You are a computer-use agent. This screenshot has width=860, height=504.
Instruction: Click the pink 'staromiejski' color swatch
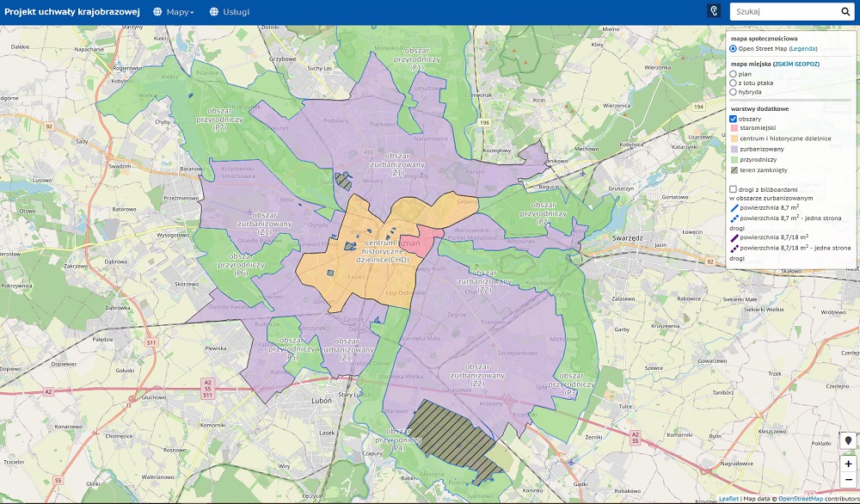(734, 128)
